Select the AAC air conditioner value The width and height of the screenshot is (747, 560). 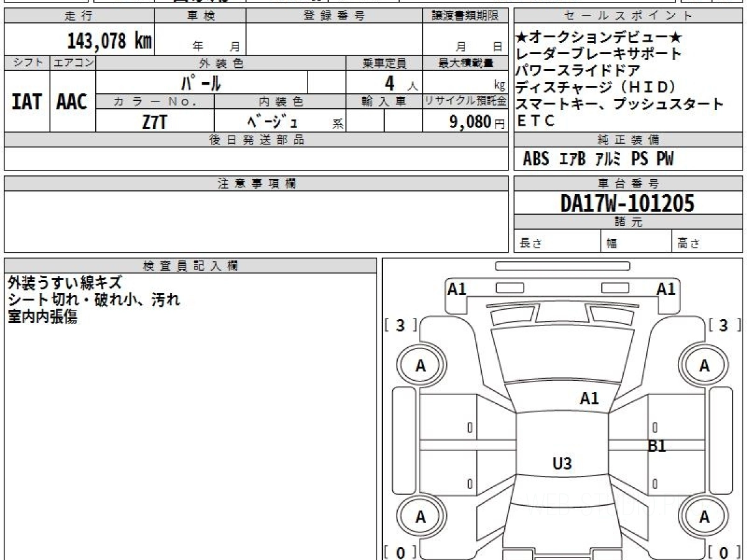(72, 103)
